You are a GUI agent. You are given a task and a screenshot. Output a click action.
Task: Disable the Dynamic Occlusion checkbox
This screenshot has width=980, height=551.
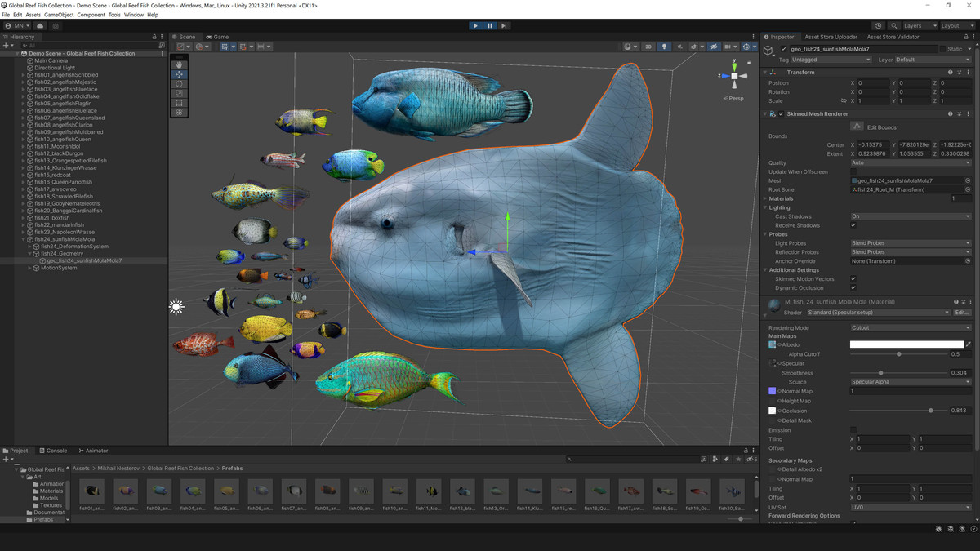pyautogui.click(x=853, y=287)
